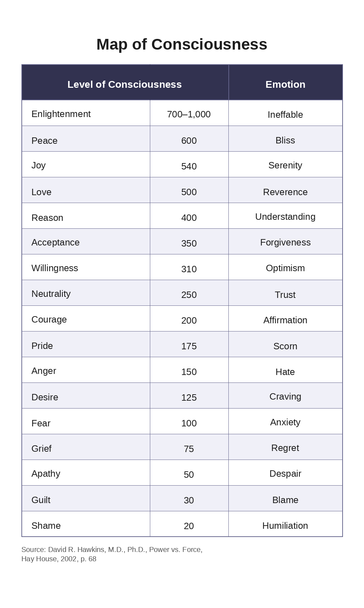Click the Craving emotion cell
This screenshot has width=364, height=608.
coord(285,397)
